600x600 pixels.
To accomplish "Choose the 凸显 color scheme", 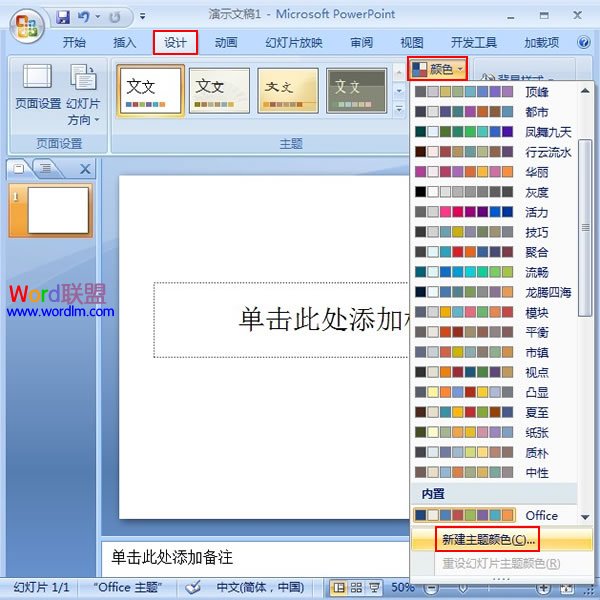I will 494,392.
